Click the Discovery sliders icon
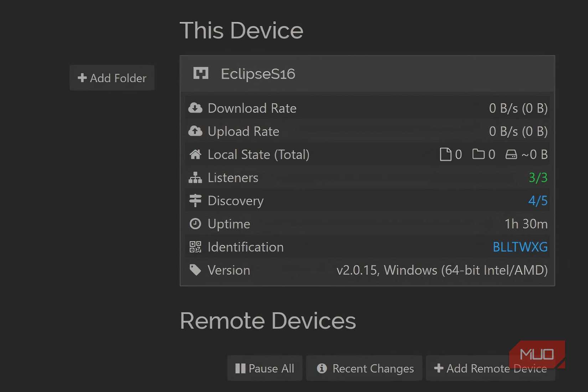The image size is (588, 392). (x=195, y=201)
